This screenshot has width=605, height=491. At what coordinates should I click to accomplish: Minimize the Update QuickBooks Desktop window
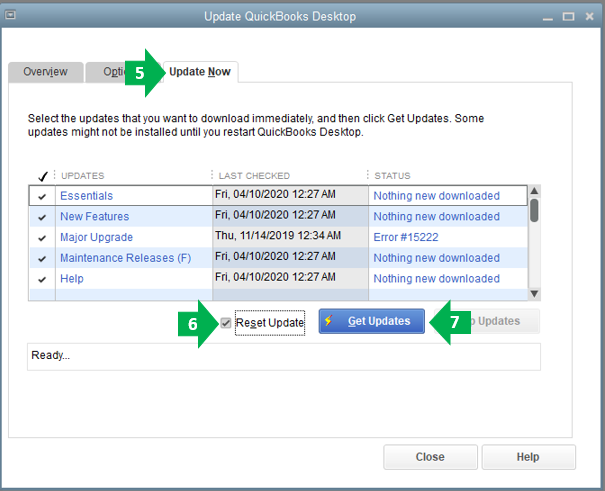coord(548,17)
